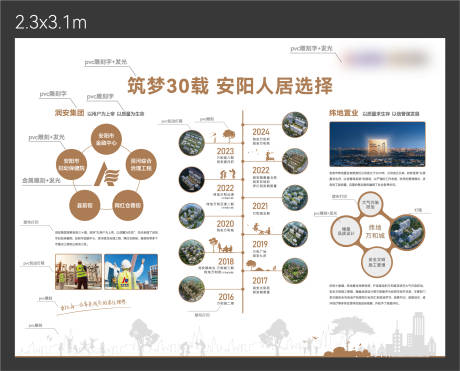Open the circular aerial photo beside 2021

(x=295, y=197)
